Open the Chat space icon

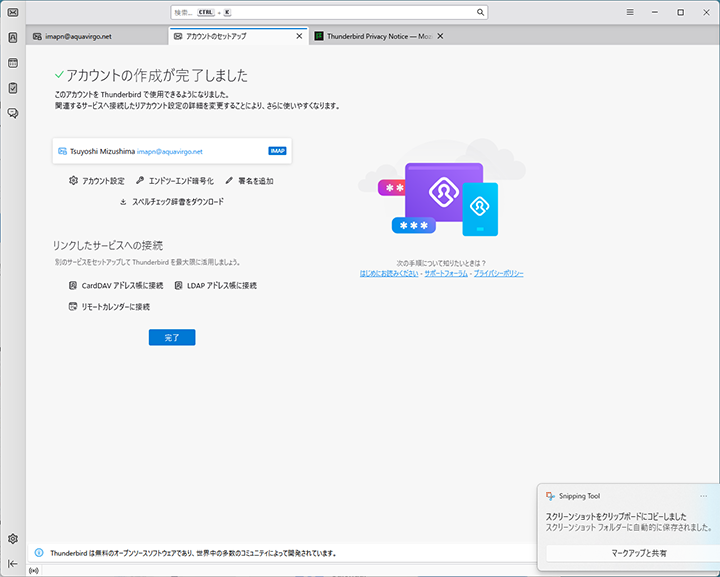click(13, 113)
